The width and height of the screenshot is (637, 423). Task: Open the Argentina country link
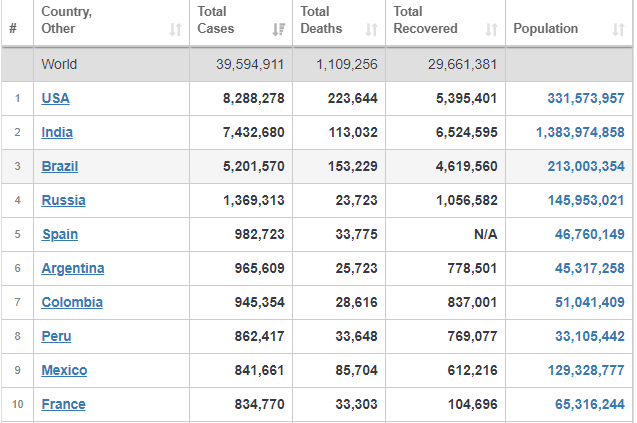click(x=73, y=269)
